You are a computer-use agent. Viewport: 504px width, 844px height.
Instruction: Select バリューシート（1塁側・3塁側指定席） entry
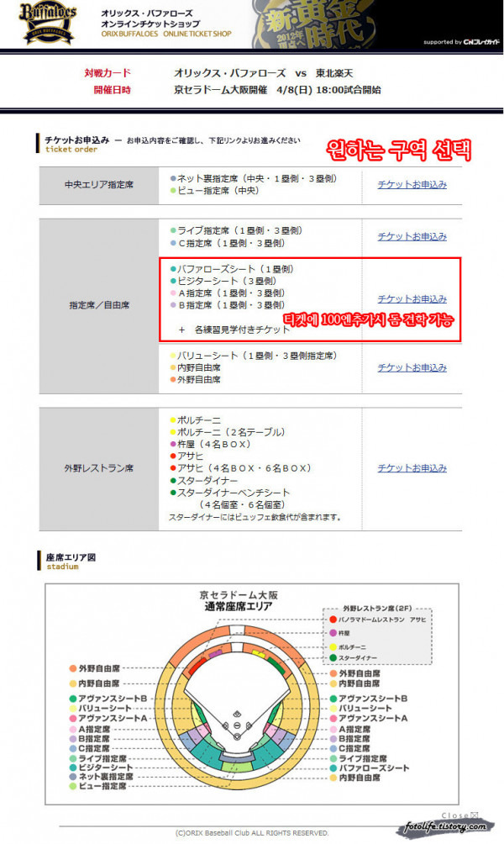(254, 356)
